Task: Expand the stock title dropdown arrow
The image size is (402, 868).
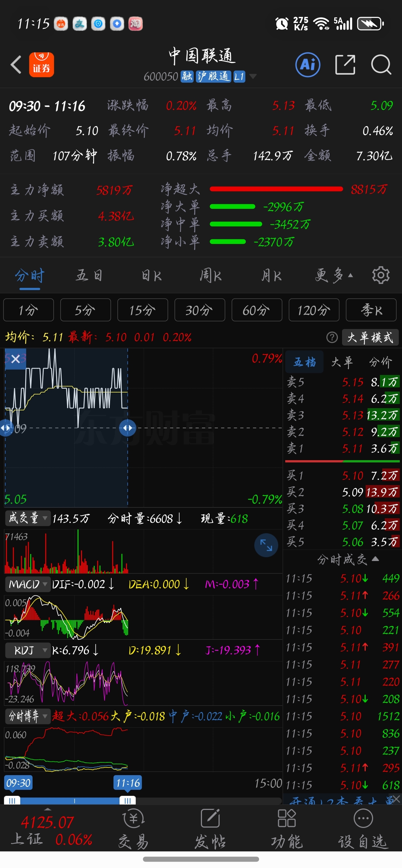Action: pyautogui.click(x=253, y=77)
